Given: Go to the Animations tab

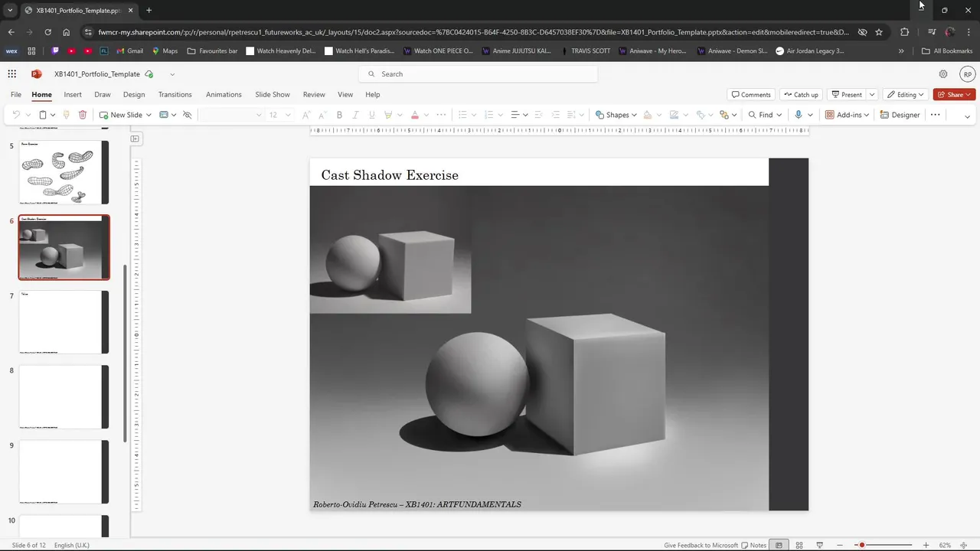Looking at the screenshot, I should click(224, 95).
